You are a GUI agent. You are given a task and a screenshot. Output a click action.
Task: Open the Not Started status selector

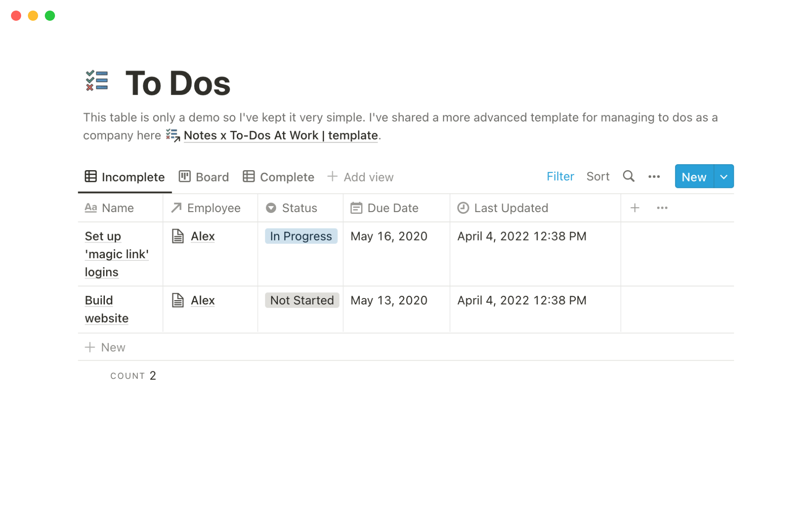(x=302, y=301)
